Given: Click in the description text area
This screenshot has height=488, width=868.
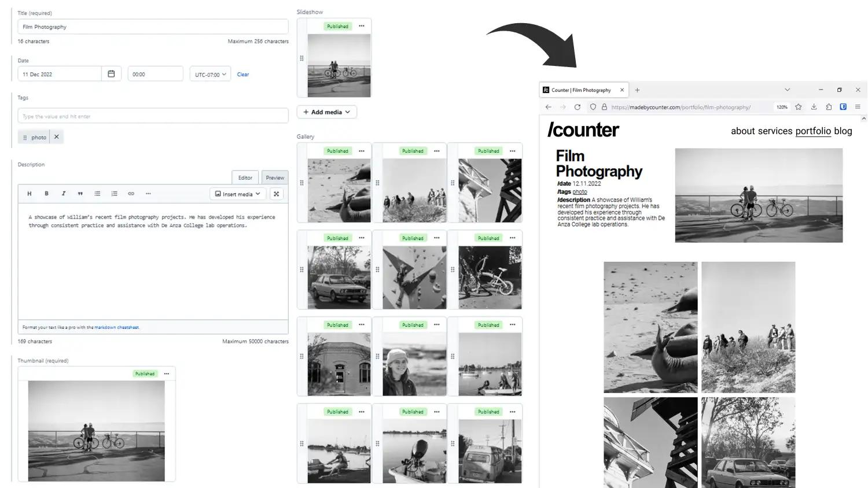Looking at the screenshot, I should coord(153,261).
